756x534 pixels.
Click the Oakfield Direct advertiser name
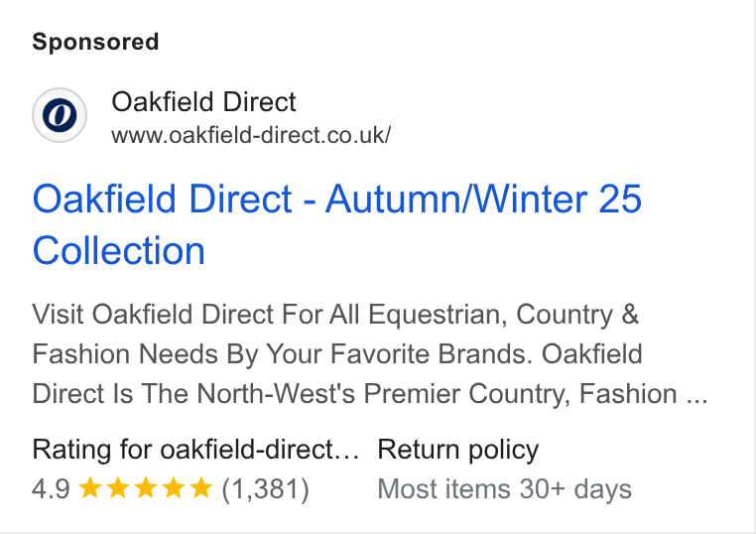coord(203,102)
